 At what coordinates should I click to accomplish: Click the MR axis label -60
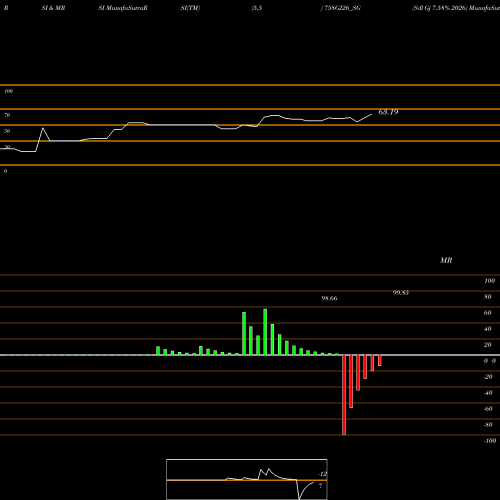tap(488, 409)
